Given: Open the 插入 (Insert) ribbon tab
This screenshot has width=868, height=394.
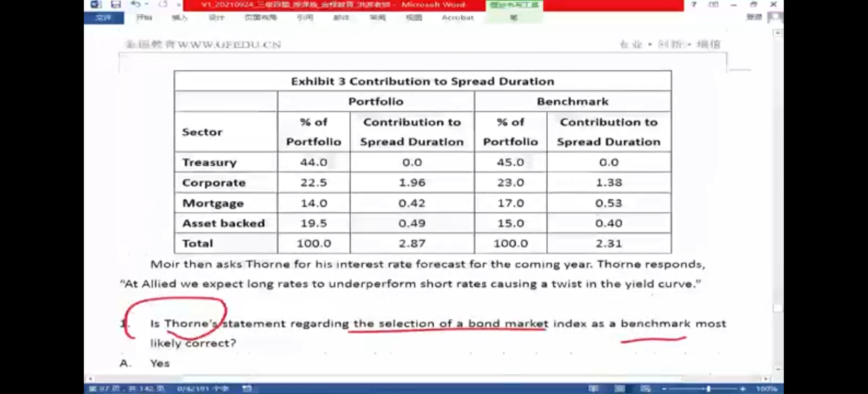Looking at the screenshot, I should tap(180, 17).
